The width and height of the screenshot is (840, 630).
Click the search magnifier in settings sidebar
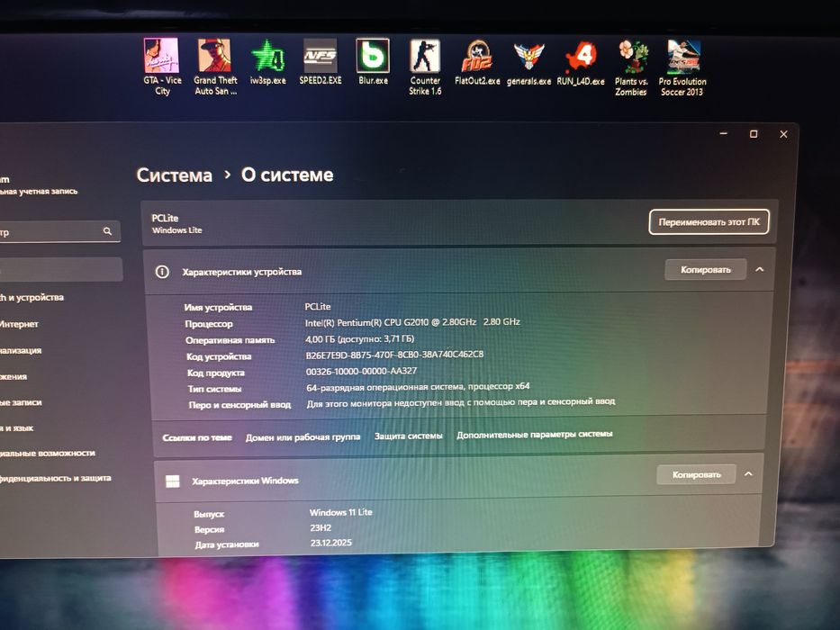click(x=107, y=231)
